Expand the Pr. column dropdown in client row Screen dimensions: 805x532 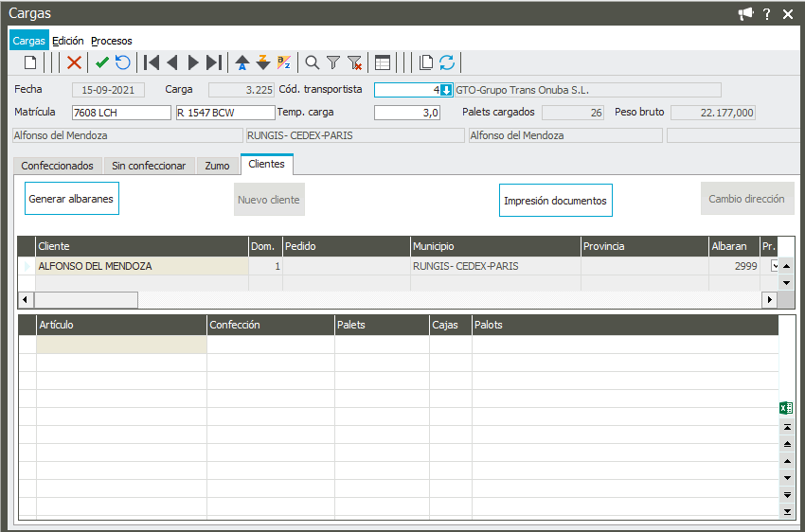[775, 266]
